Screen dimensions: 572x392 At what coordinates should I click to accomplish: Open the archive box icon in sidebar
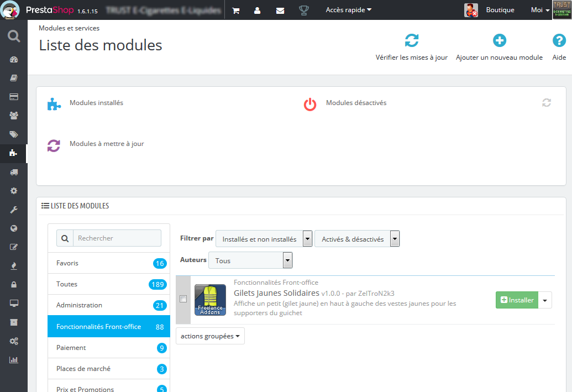(x=14, y=322)
